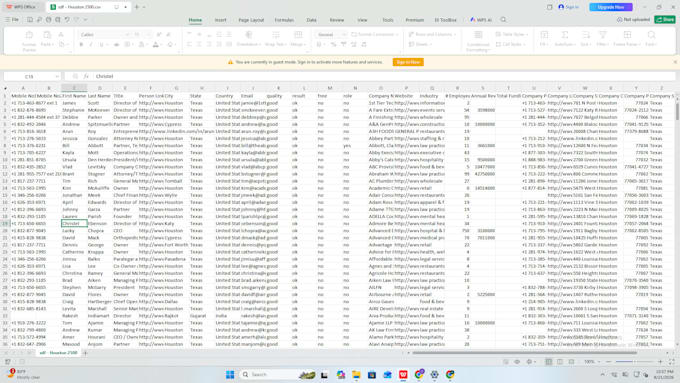Click the Sign in link in the title bar
This screenshot has height=383, width=680.
coord(569,7)
